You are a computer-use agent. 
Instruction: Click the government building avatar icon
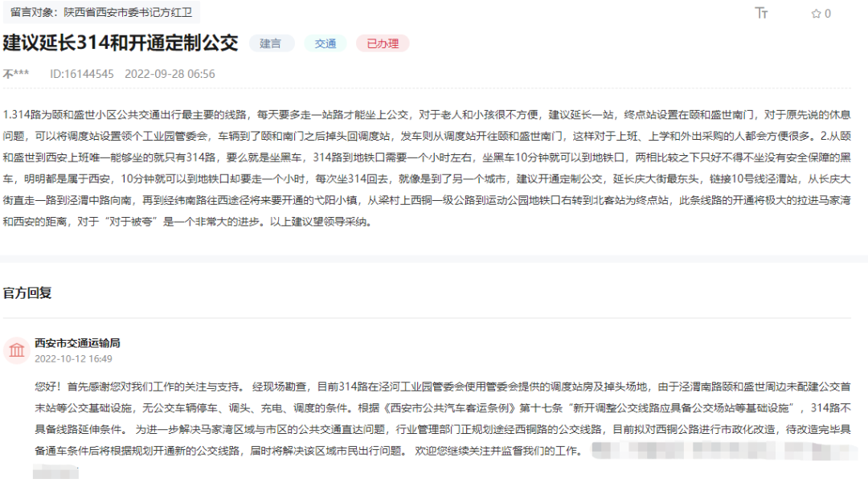(16, 350)
